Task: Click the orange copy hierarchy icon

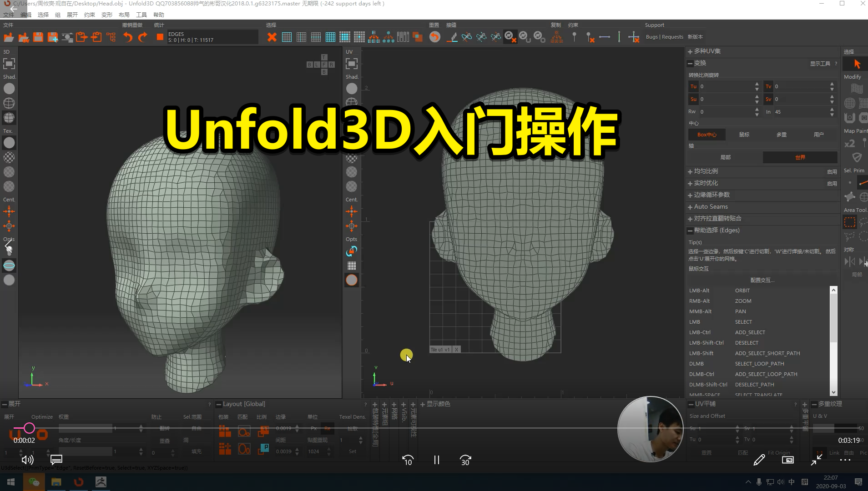Action: 556,37
